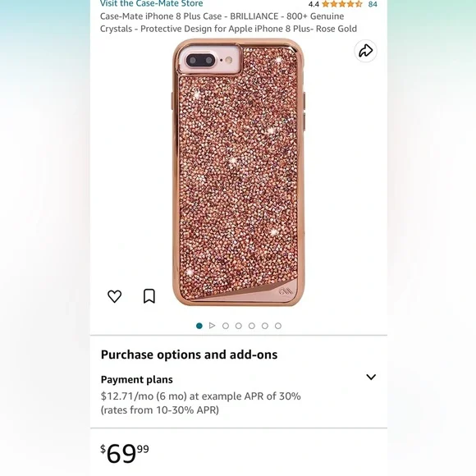View the rose gold case product image

[x=238, y=172]
